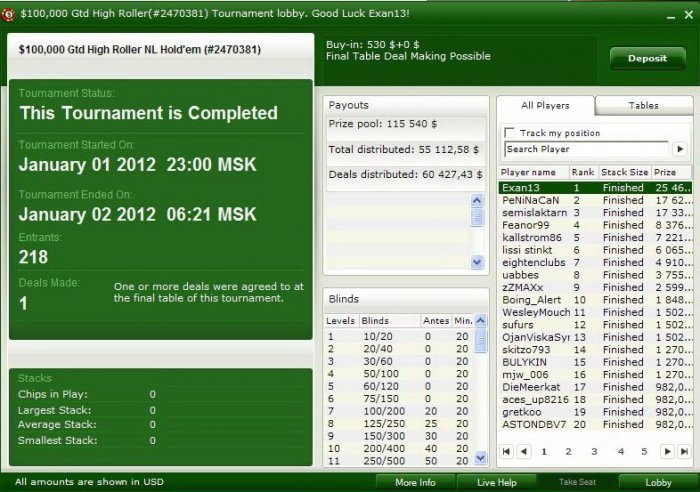
Task: Return to the Lobby
Action: click(x=658, y=482)
